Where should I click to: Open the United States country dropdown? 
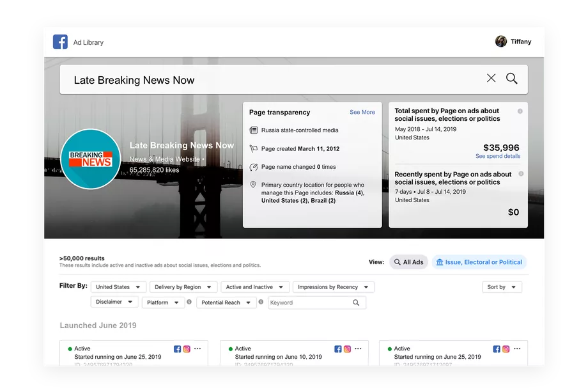click(118, 287)
